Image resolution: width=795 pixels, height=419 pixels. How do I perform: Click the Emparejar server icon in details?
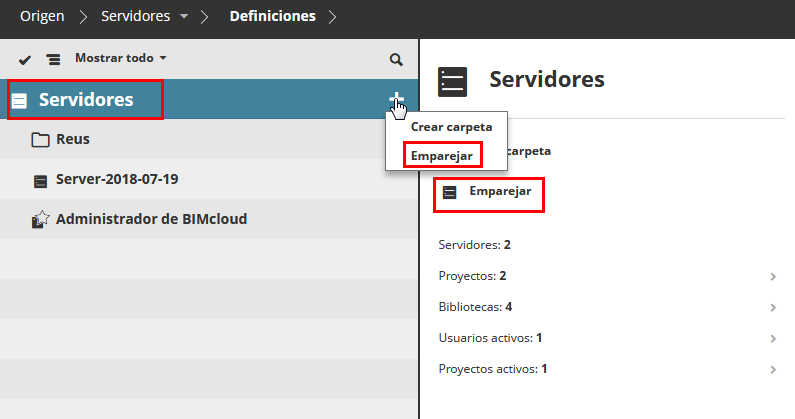click(450, 192)
